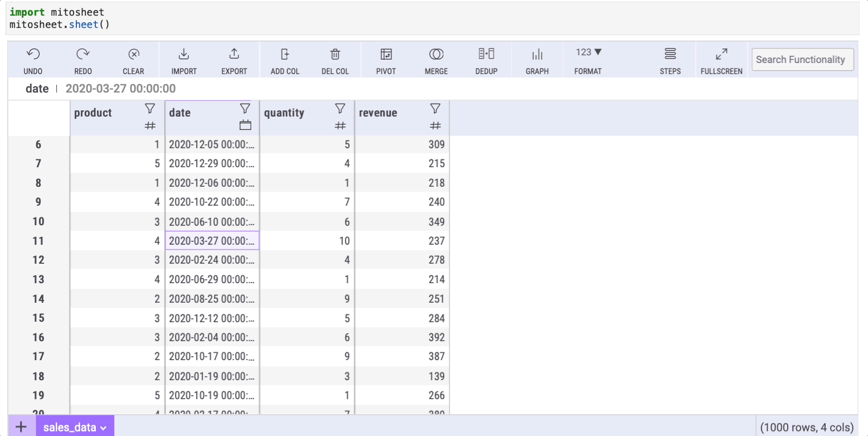This screenshot has height=436, width=868.
Task: Click the quantity column number type icon
Action: coord(340,125)
